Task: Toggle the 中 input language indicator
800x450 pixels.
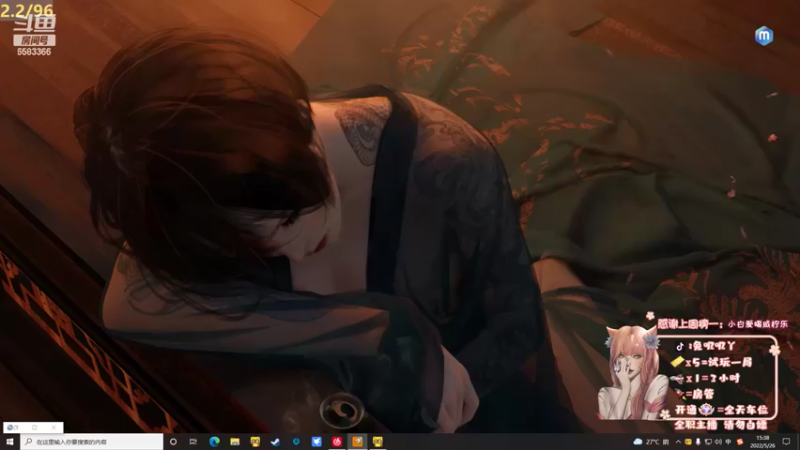Action: coord(729,442)
